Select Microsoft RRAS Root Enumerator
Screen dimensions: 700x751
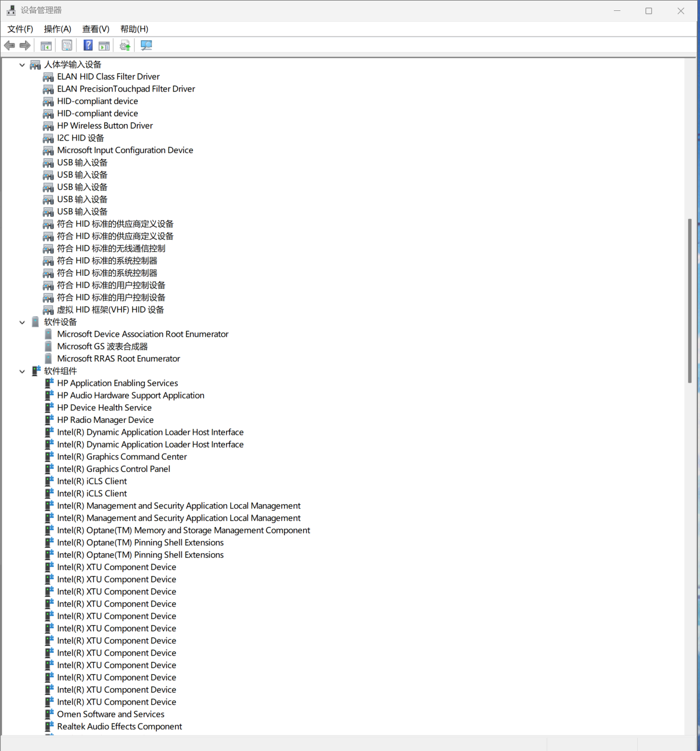118,359
